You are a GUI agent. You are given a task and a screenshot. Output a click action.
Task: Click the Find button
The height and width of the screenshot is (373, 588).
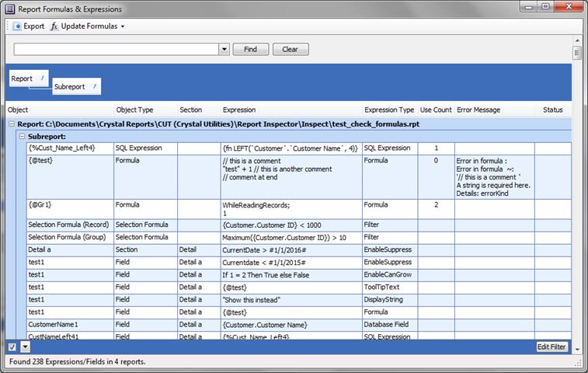250,50
